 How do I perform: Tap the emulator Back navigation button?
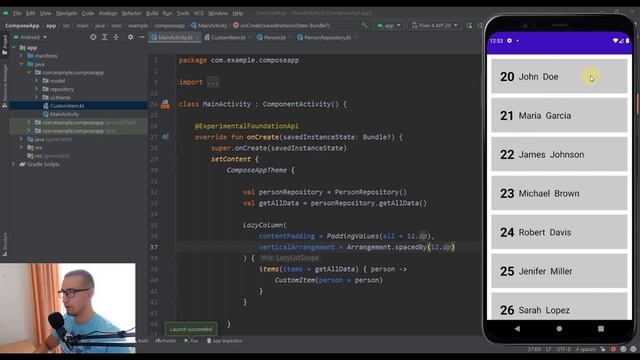click(518, 329)
